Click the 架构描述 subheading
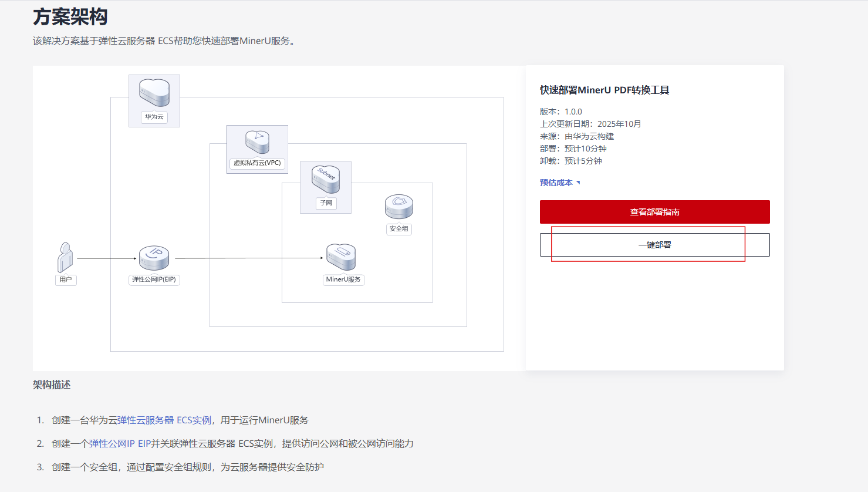 click(52, 385)
